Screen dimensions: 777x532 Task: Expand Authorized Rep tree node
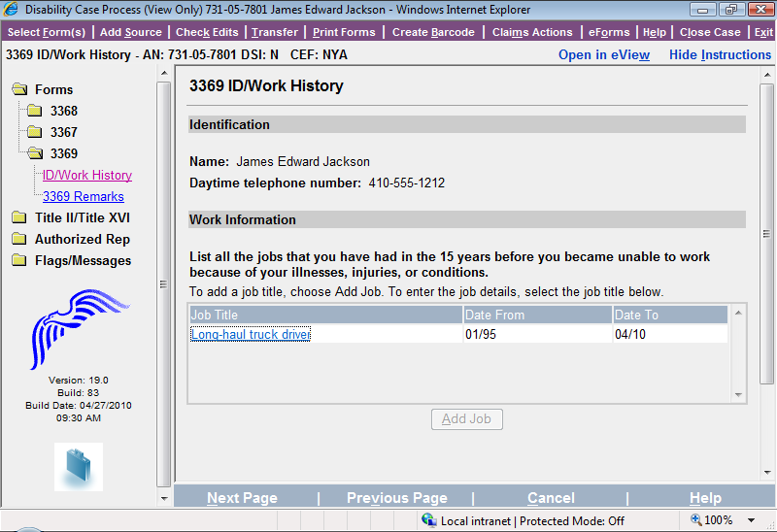coord(83,239)
